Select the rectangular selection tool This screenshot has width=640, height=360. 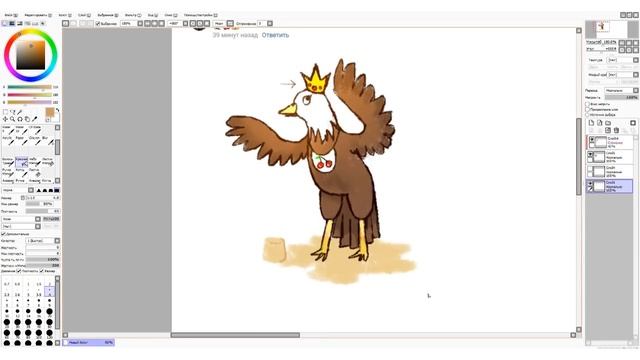[x=5, y=112]
